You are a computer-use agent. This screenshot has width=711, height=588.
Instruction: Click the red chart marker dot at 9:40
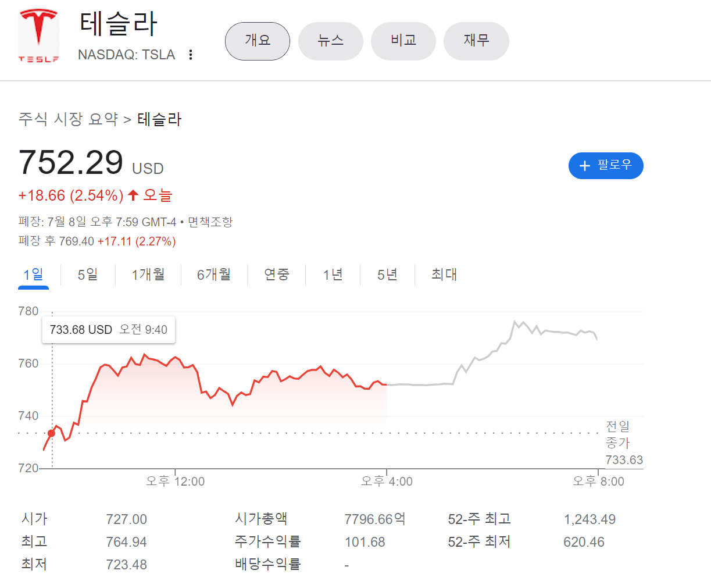52,433
